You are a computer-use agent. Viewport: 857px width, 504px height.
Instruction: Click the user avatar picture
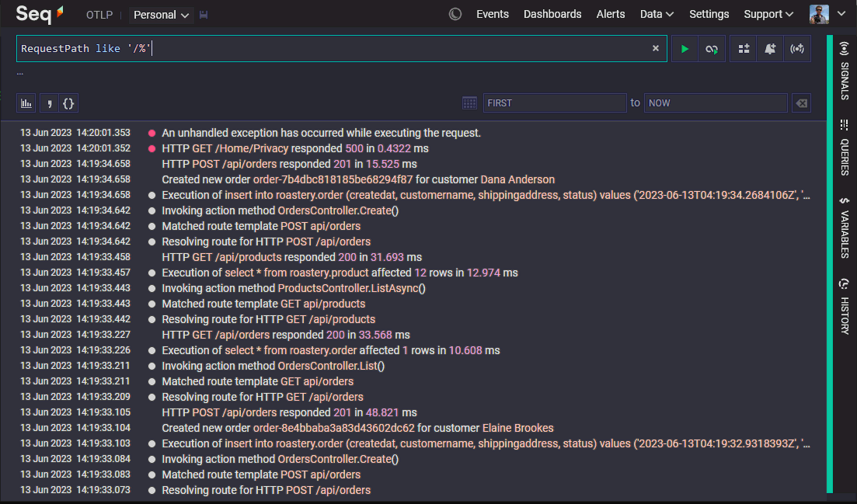point(819,14)
